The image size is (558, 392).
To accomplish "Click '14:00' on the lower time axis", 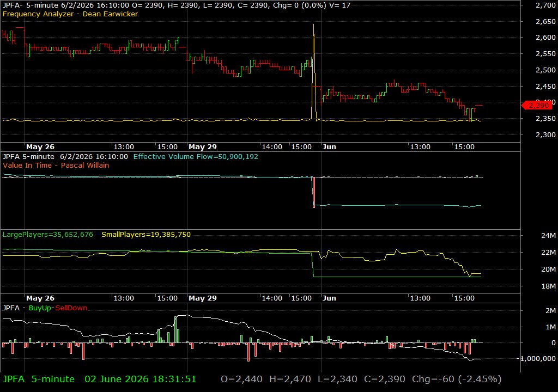I will point(272,298).
